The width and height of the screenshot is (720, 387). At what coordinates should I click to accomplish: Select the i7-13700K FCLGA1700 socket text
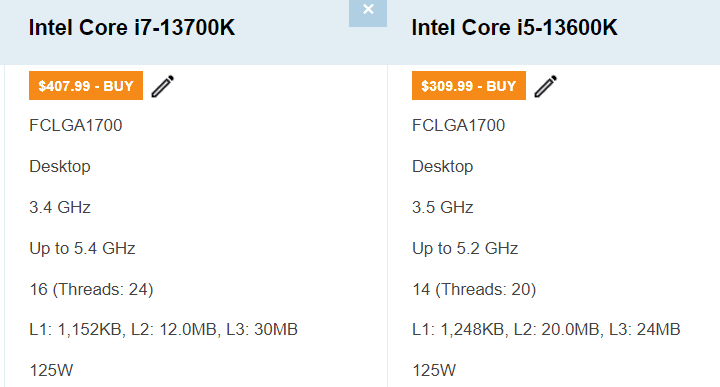(76, 125)
